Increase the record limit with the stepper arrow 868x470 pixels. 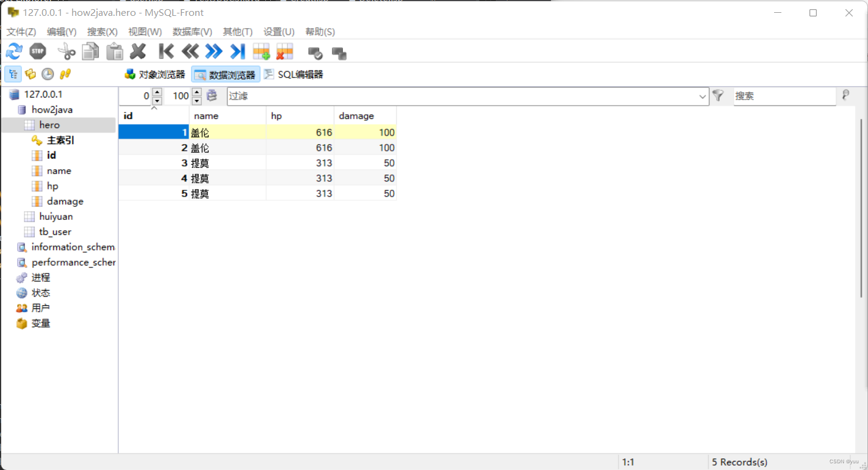(x=196, y=92)
